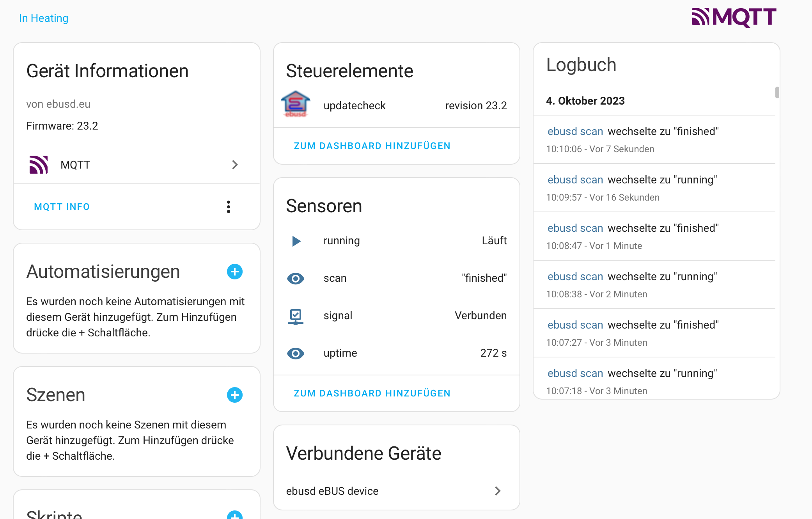This screenshot has width=812, height=519.
Task: Add Sensoren card to dashboard
Action: click(372, 393)
